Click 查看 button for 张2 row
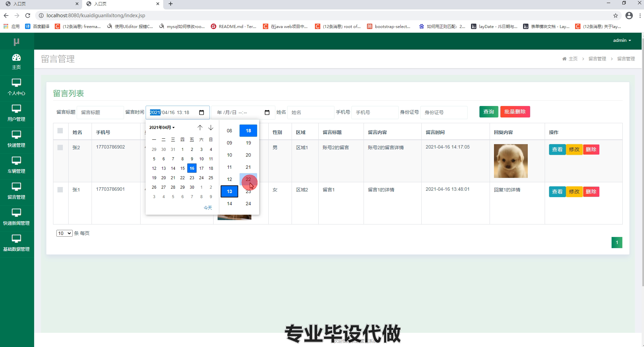 click(x=557, y=150)
